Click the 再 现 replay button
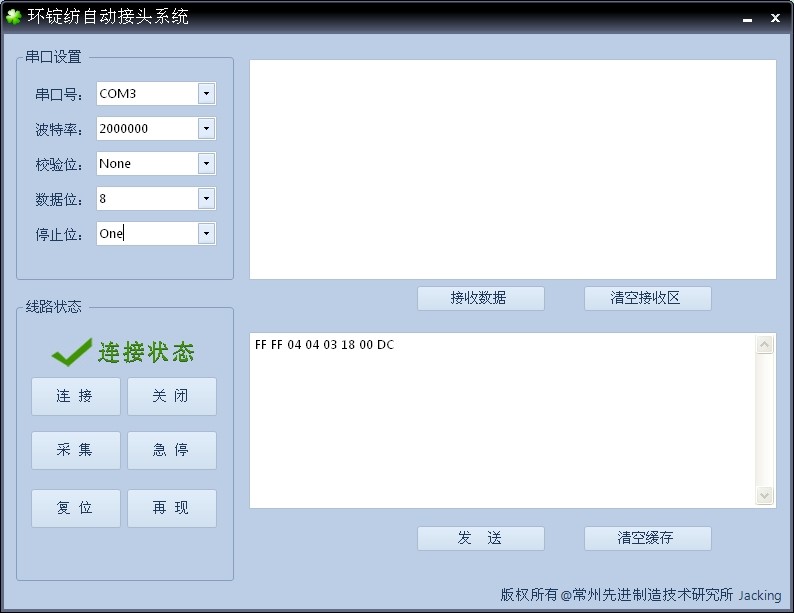 point(172,508)
